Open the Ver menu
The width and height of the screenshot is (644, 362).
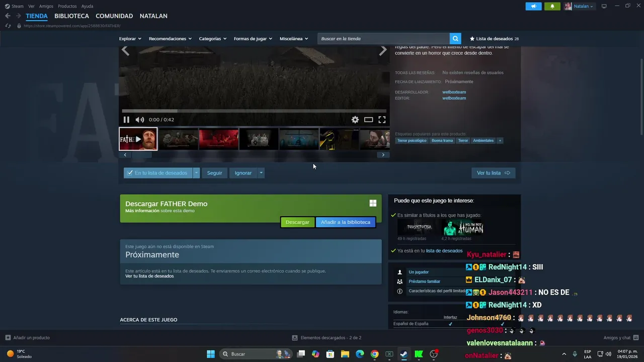coord(31,6)
